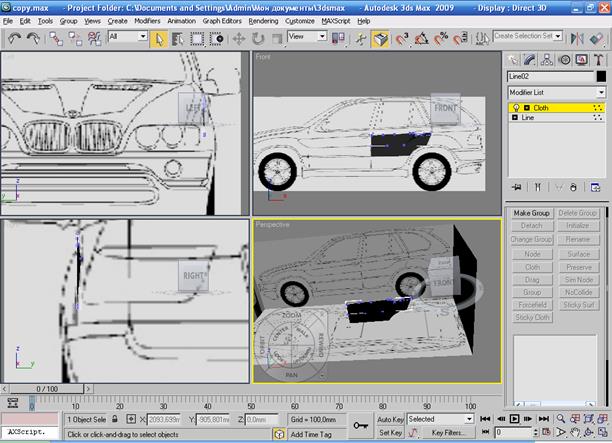Expand the Line sub-object levels
The width and height of the screenshot is (612, 443).
click(514, 117)
